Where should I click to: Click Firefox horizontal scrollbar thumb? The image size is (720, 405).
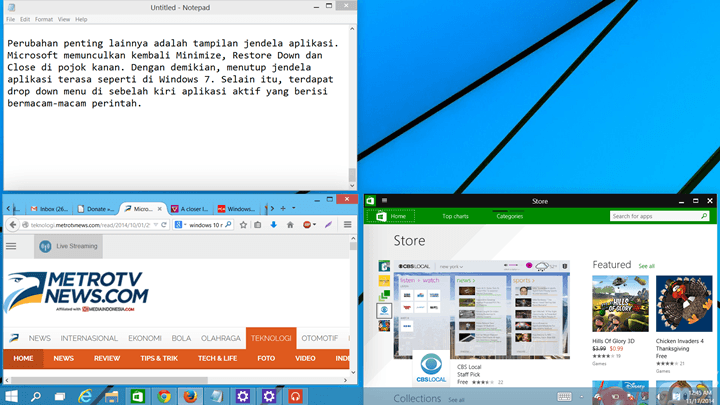(x=109, y=380)
